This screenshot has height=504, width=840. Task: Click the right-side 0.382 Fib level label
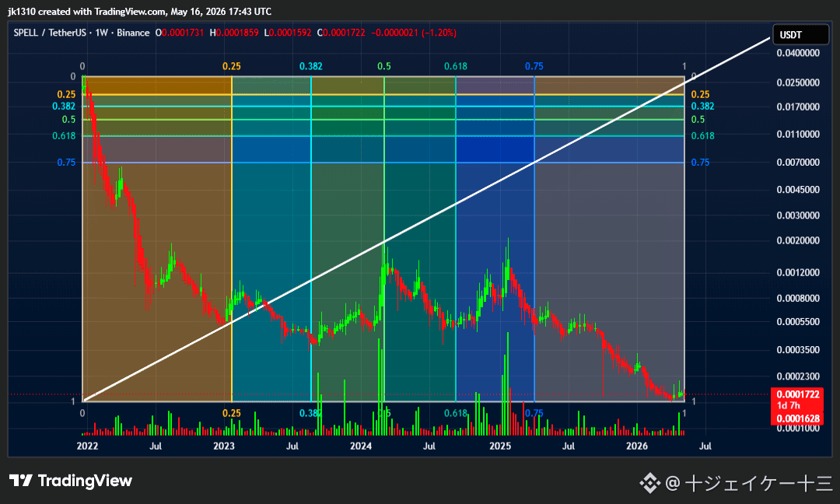[702, 106]
